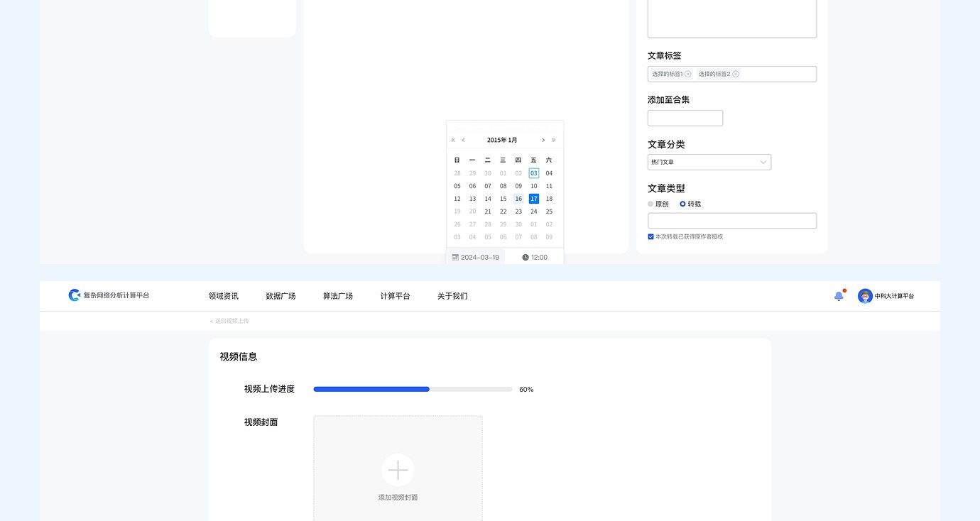The width and height of the screenshot is (980, 521).
Task: Click the 复杂网络分析计算平台 site title
Action: (116, 295)
